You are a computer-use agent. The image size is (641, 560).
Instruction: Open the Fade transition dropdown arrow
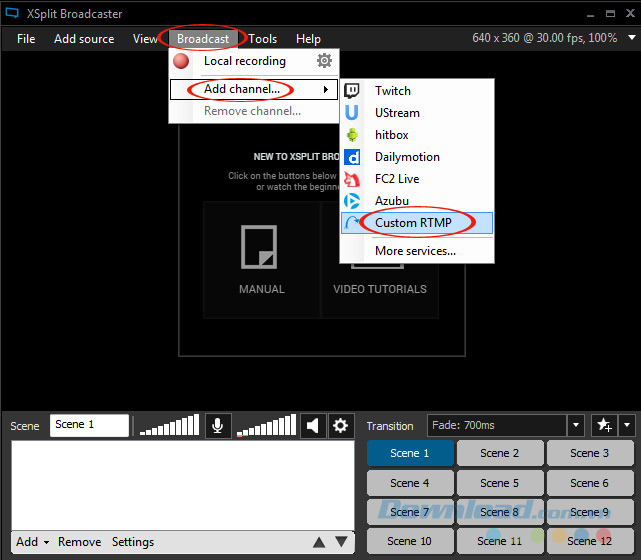click(x=576, y=425)
